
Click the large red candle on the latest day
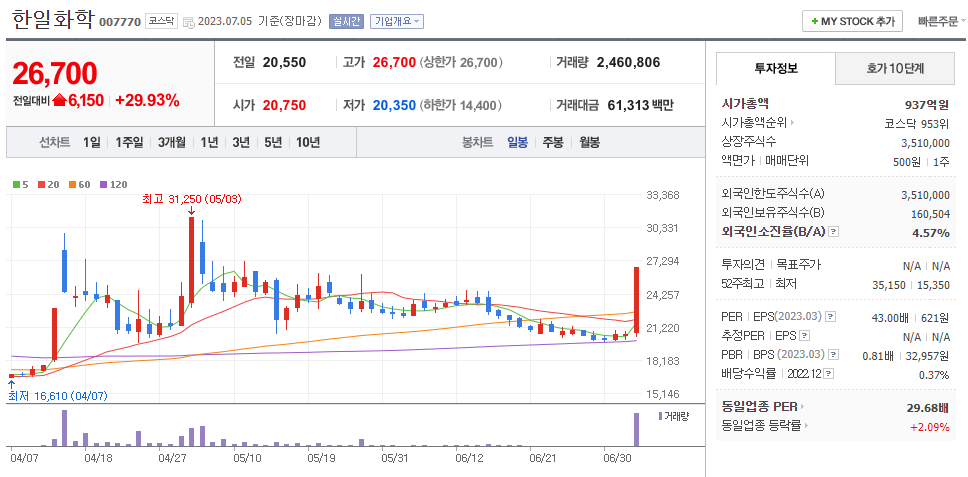pyautogui.click(x=636, y=301)
